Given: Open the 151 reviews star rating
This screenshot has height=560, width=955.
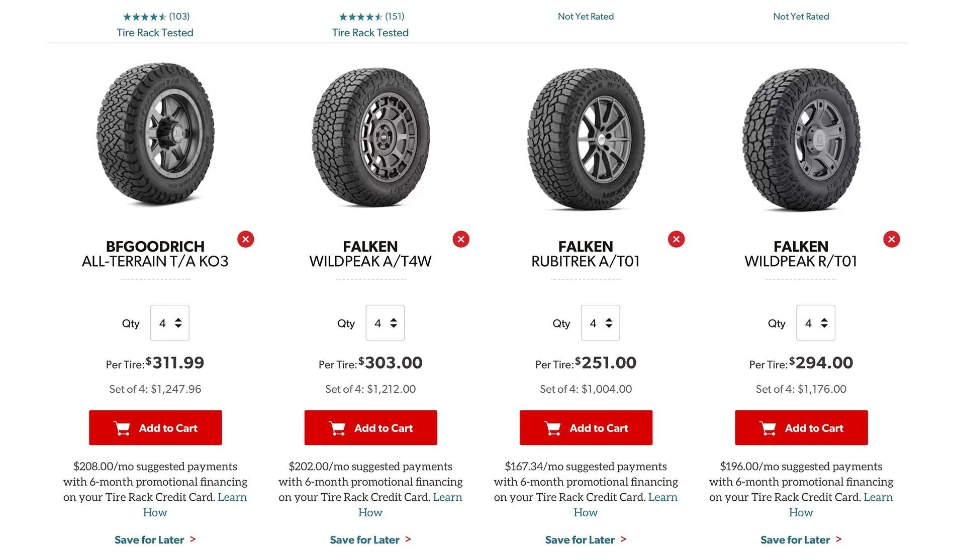Looking at the screenshot, I should coord(371,17).
